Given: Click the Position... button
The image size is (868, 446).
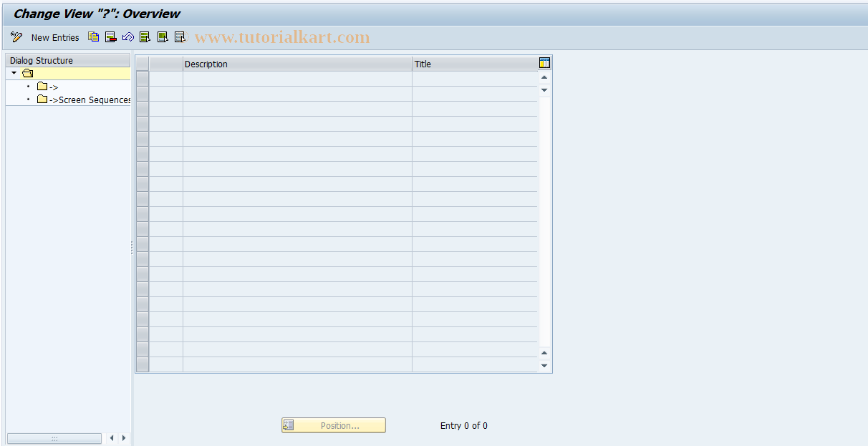Looking at the screenshot, I should point(334,425).
